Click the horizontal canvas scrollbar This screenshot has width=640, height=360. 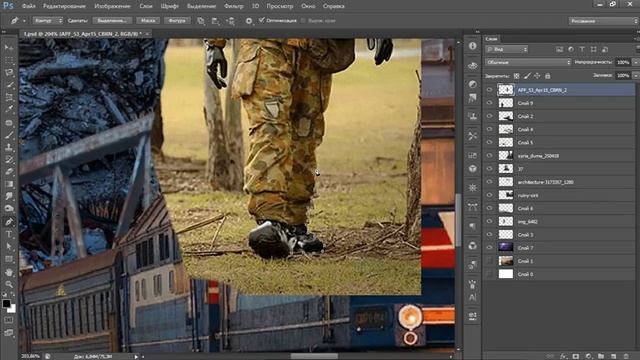click(314, 356)
